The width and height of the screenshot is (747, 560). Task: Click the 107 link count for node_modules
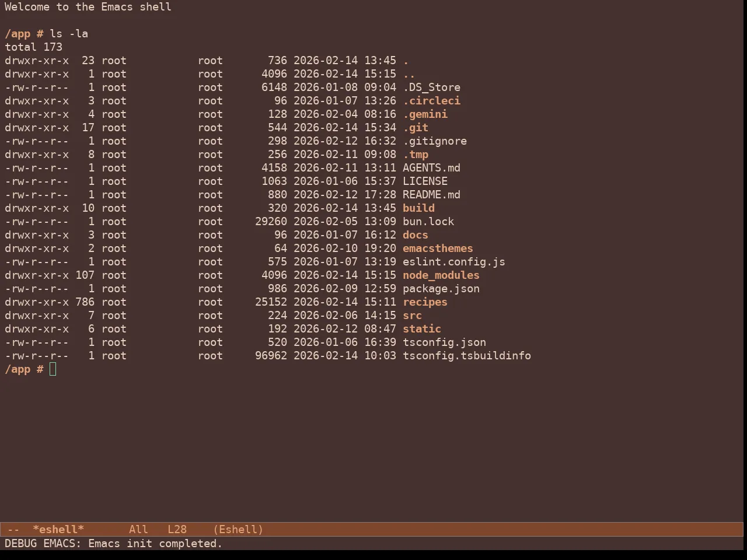(85, 275)
